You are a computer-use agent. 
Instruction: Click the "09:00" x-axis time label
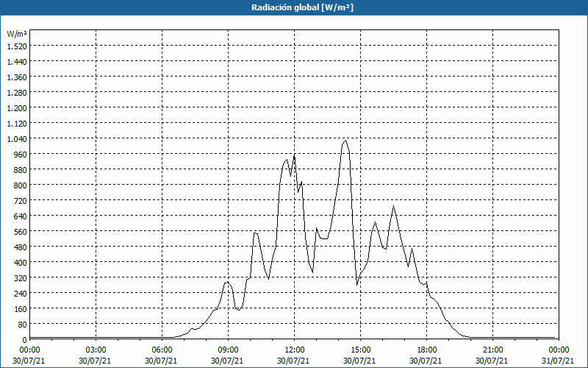click(x=228, y=350)
